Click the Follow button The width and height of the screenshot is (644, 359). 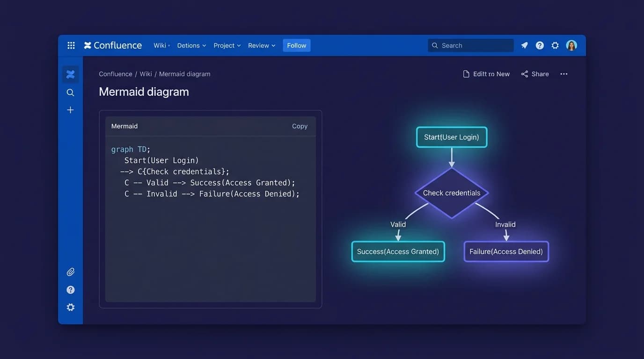tap(296, 45)
